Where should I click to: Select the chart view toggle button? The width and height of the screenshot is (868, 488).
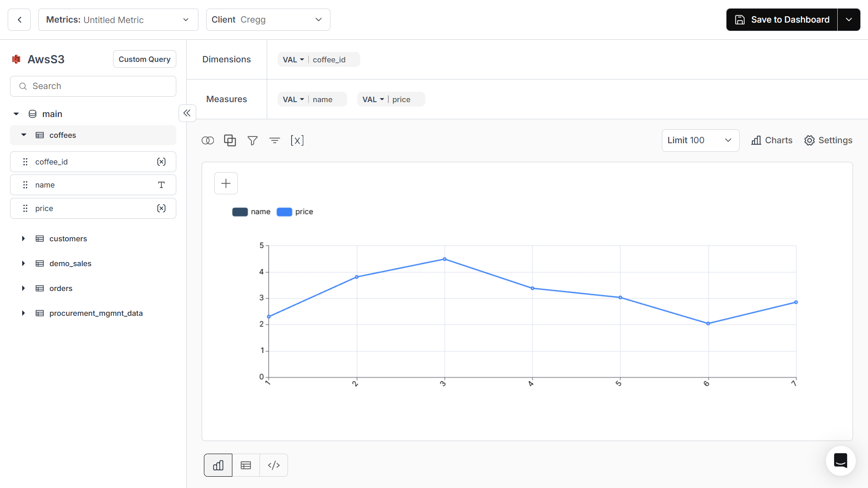(217, 465)
